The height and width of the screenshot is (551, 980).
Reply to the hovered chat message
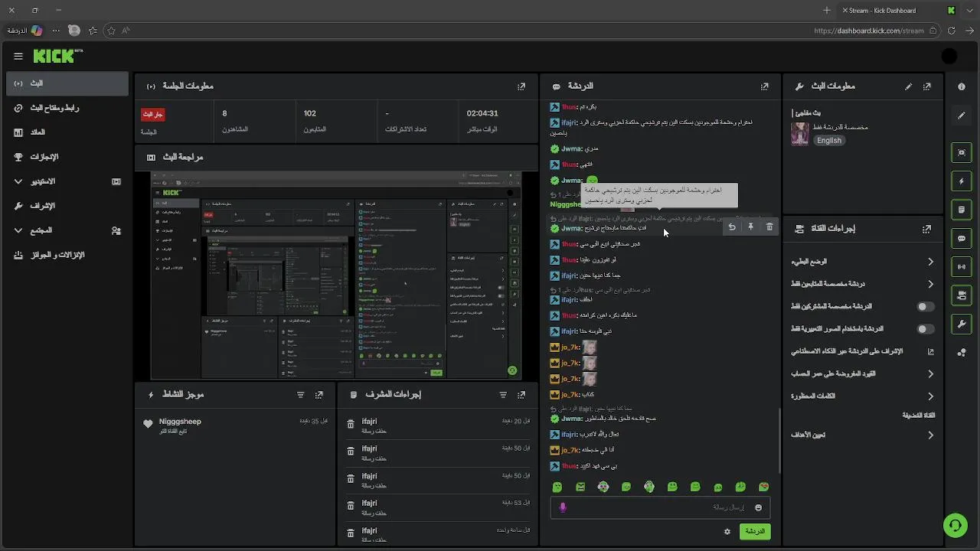(732, 227)
